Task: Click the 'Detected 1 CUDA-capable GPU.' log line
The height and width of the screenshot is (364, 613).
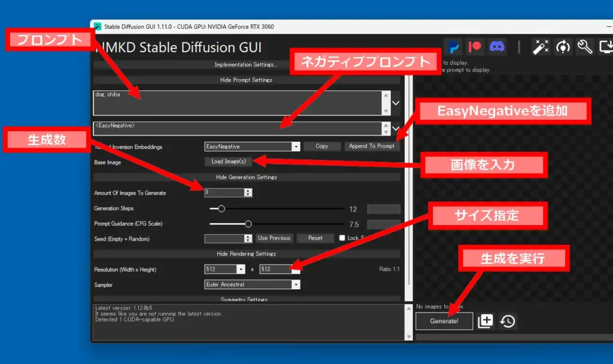Action: pos(135,320)
